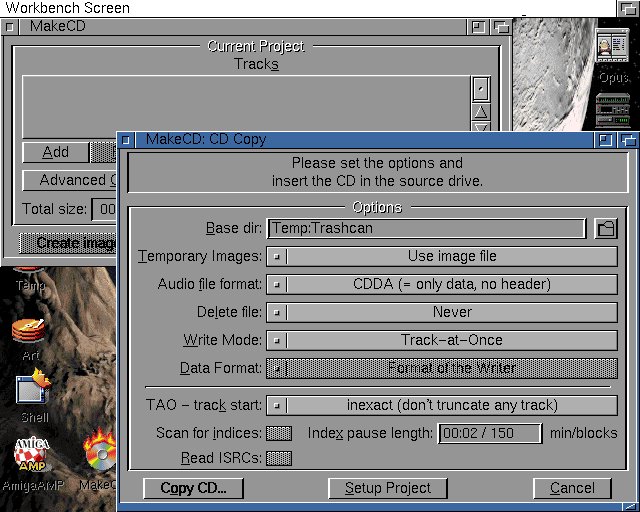
Task: Click the CD Copy window resize gadget
Action: 631,506
